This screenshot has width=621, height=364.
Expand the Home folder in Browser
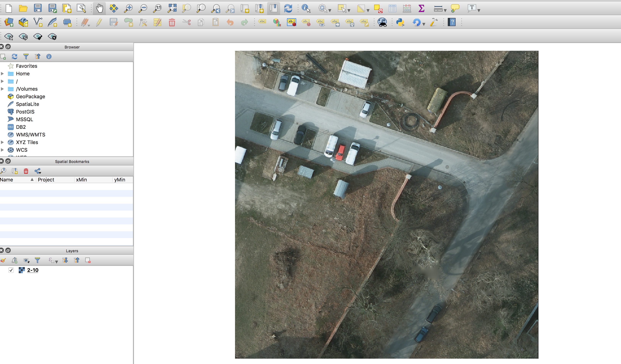[x=2, y=74]
